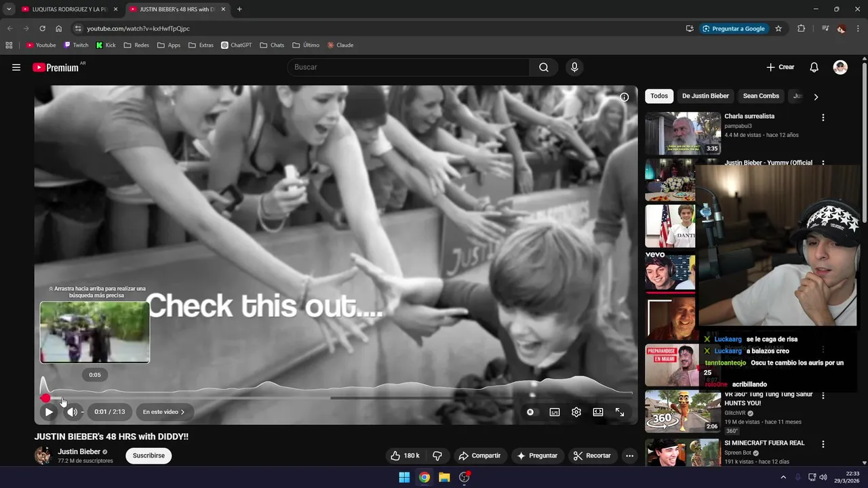Open the Windows Start menu
Image resolution: width=868 pixels, height=488 pixels.
point(404,477)
